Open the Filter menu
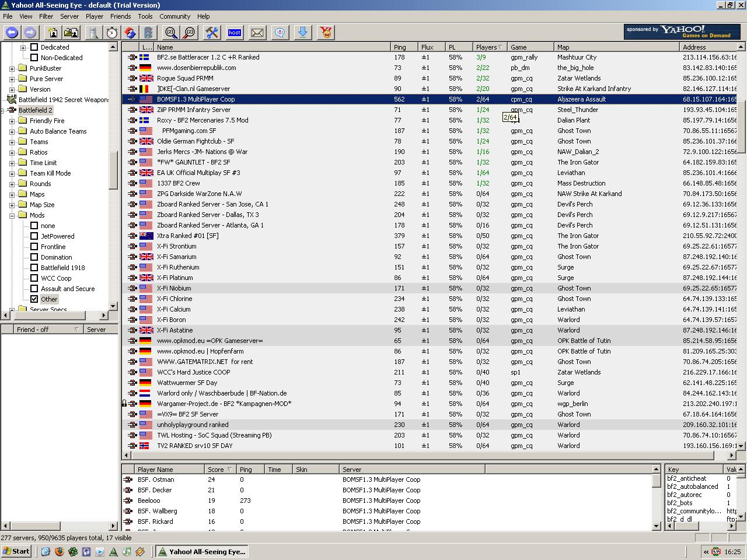The width and height of the screenshot is (747, 560). click(x=46, y=16)
